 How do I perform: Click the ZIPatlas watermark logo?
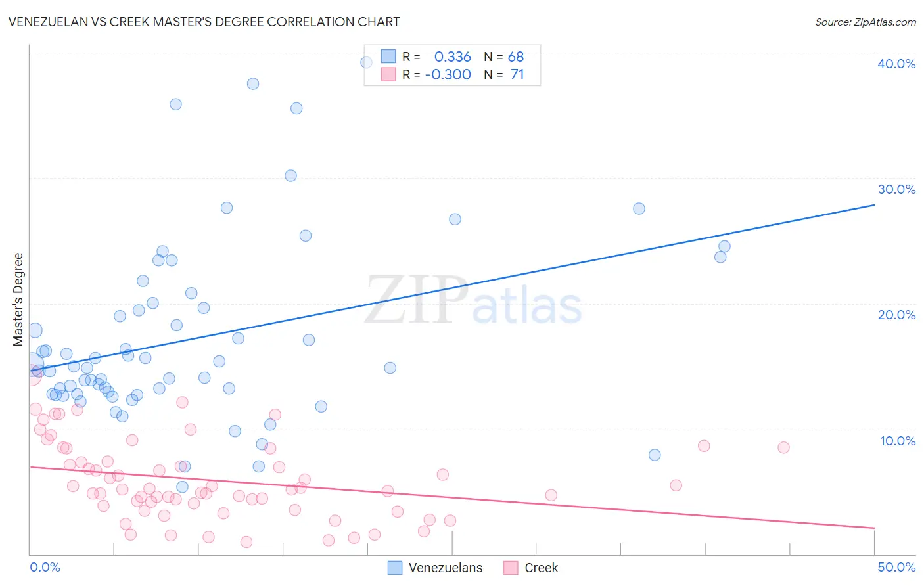473,301
